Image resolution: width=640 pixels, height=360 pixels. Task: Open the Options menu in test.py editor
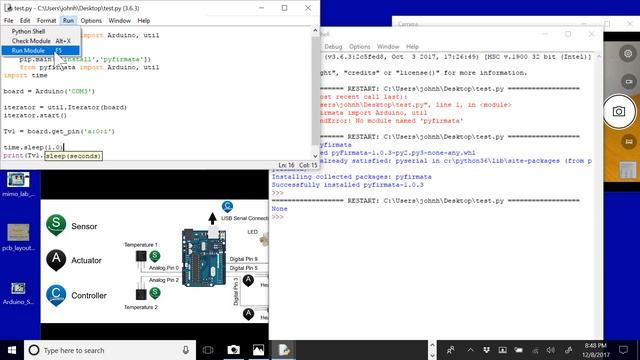click(x=91, y=20)
